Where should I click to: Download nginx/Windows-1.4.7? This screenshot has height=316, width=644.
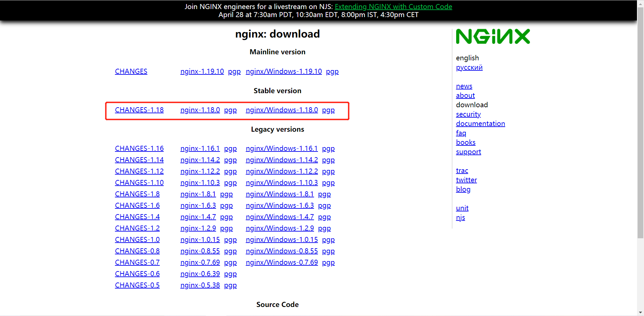tap(280, 217)
